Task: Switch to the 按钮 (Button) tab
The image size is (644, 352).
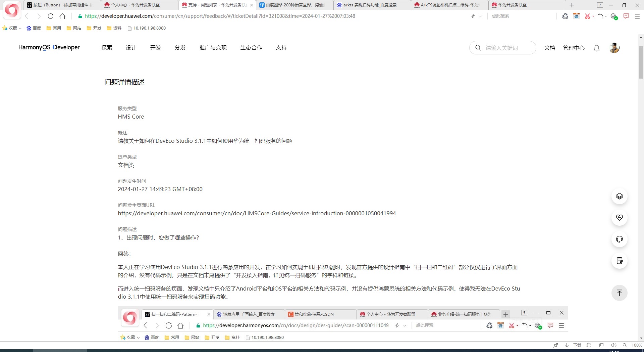Action: [x=62, y=5]
